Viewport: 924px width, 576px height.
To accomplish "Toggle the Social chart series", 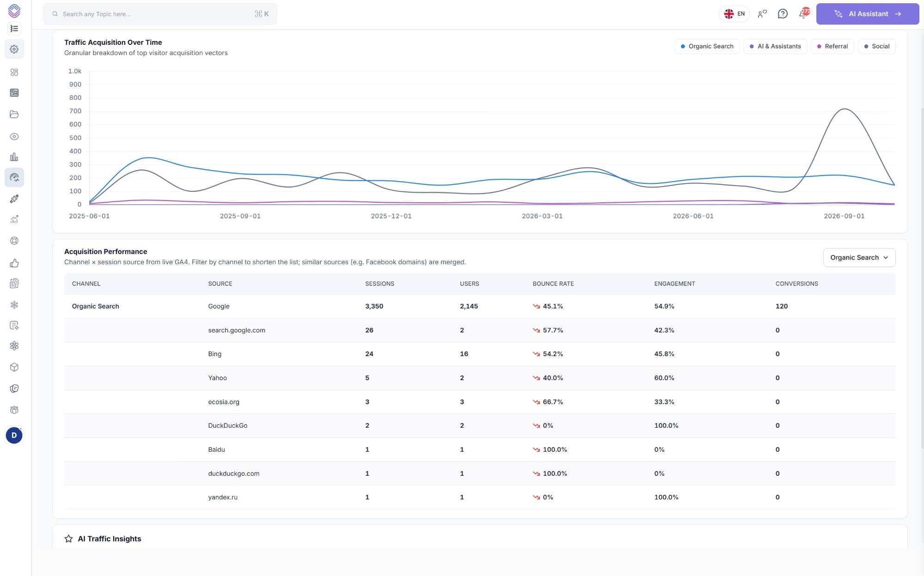I will 877,46.
